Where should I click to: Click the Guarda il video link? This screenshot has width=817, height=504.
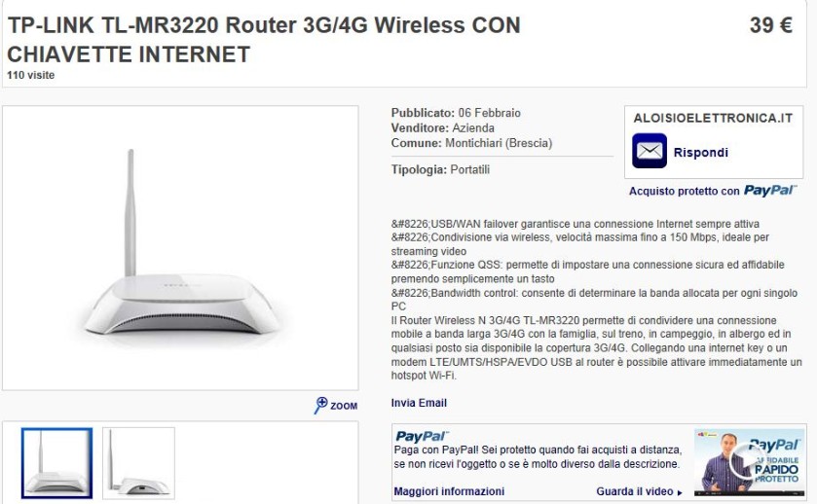[635, 491]
